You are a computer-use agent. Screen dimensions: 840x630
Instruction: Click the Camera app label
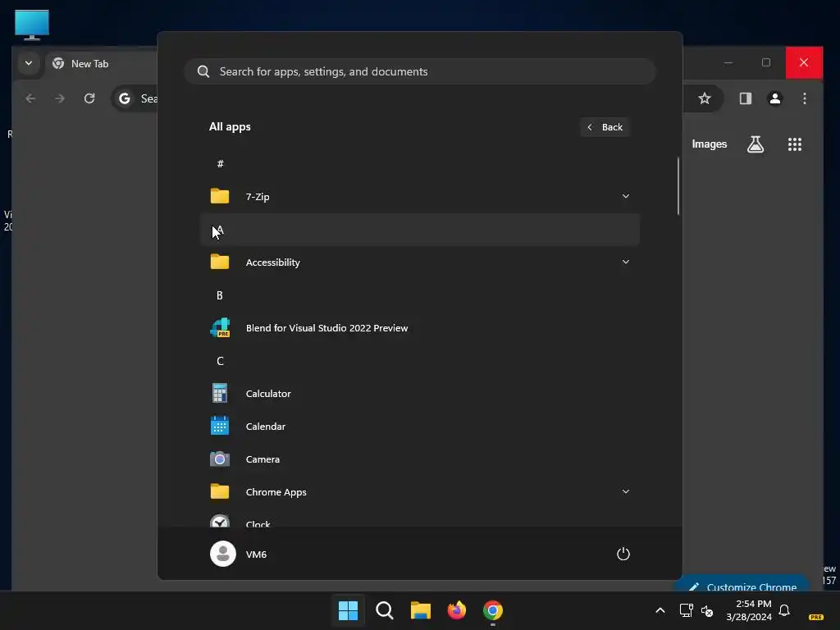tap(262, 459)
